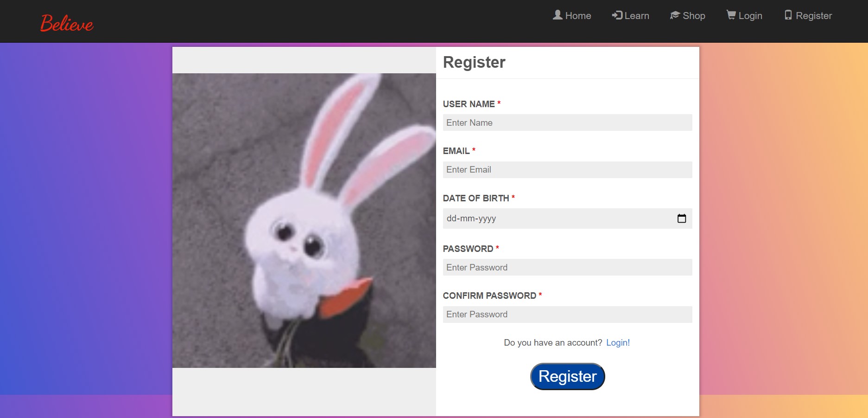The width and height of the screenshot is (868, 418).
Task: Go to the Learn page
Action: [x=637, y=16]
